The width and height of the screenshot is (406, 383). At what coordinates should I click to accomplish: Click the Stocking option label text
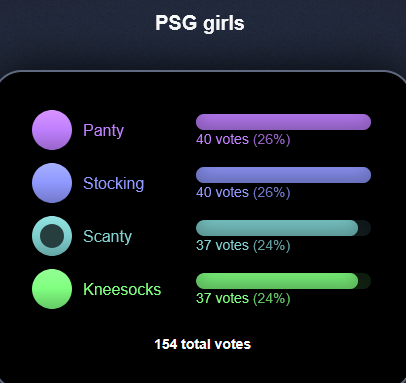coord(114,183)
